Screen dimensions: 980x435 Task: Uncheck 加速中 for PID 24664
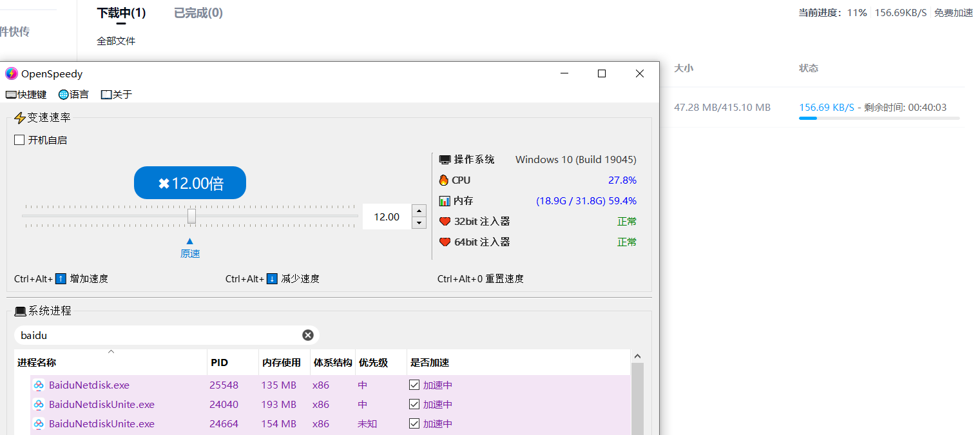[415, 424]
